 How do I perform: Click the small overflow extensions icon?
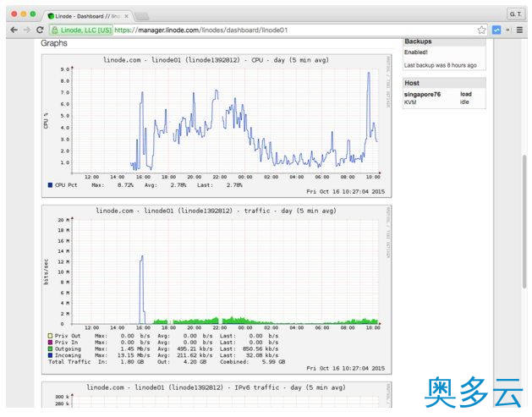tap(508, 30)
